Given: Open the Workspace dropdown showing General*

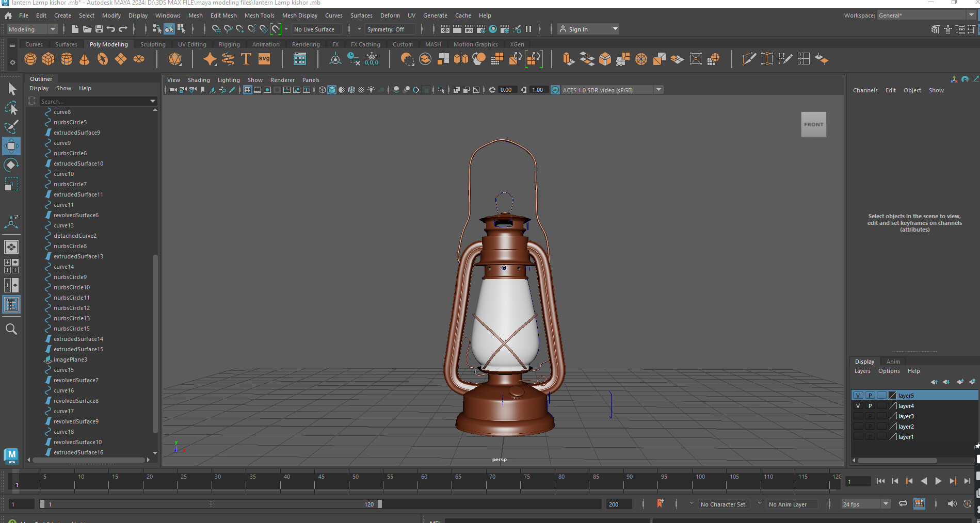Looking at the screenshot, I should 971,15.
